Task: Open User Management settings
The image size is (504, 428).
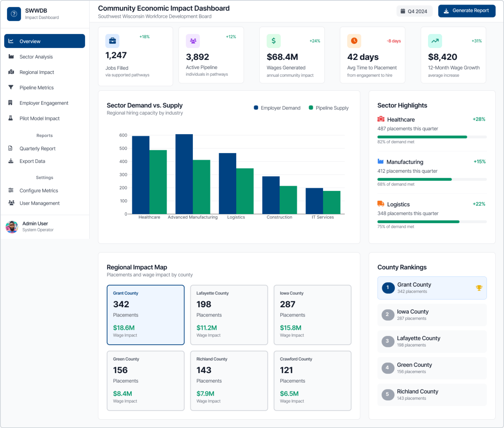Action: [x=45, y=203]
